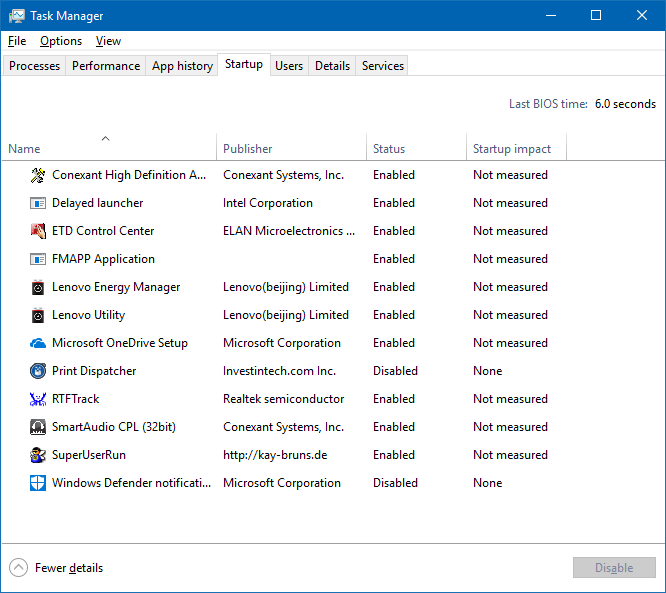
Task: Select the RTFTrack entry name
Action: tap(76, 399)
